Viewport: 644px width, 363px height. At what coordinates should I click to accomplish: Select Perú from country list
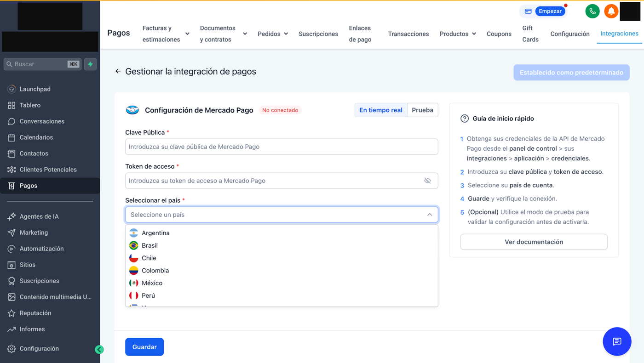(x=282, y=295)
